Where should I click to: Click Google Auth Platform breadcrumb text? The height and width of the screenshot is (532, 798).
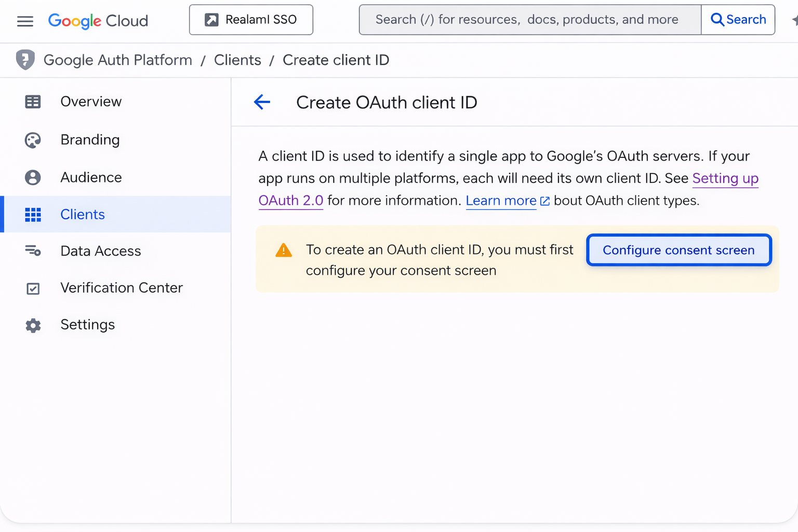tap(118, 60)
